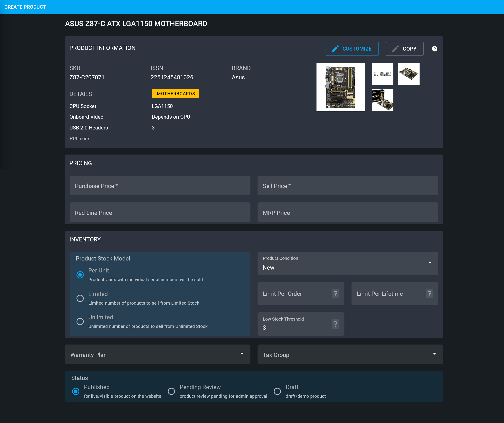The width and height of the screenshot is (504, 423).
Task: Show the +19 more details link
Action: tap(79, 139)
